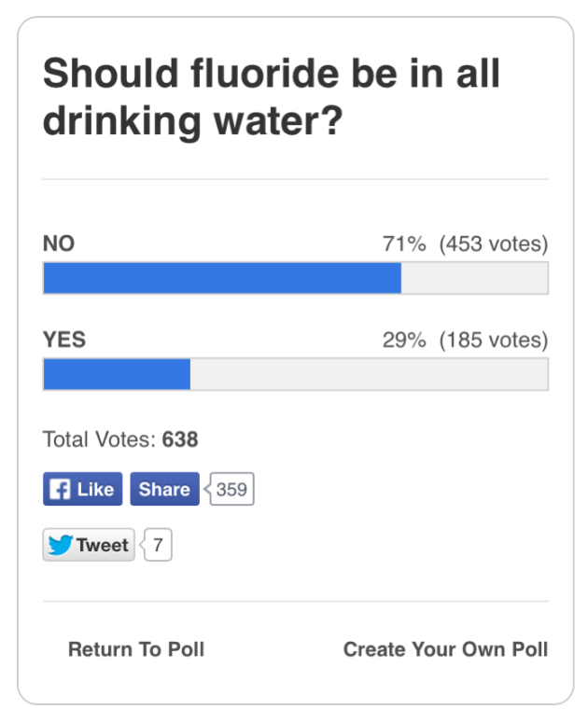The image size is (588, 723).
Task: Click the 71% result percentage
Action: [404, 244]
